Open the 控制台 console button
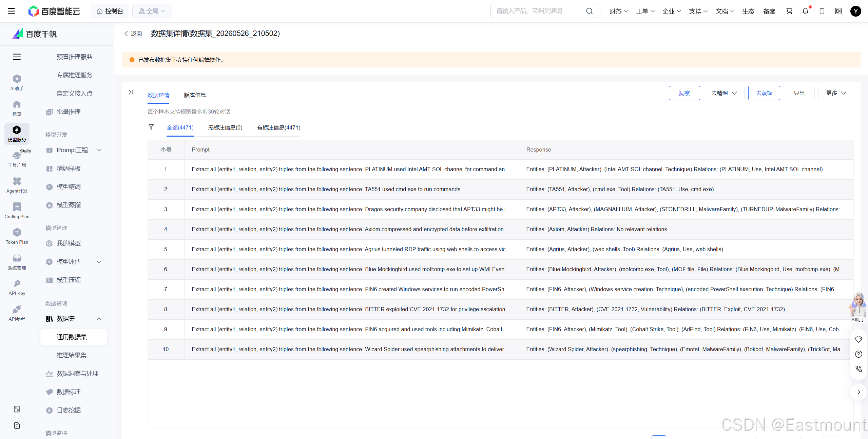Screen dimensions: 868x439 (110, 11)
